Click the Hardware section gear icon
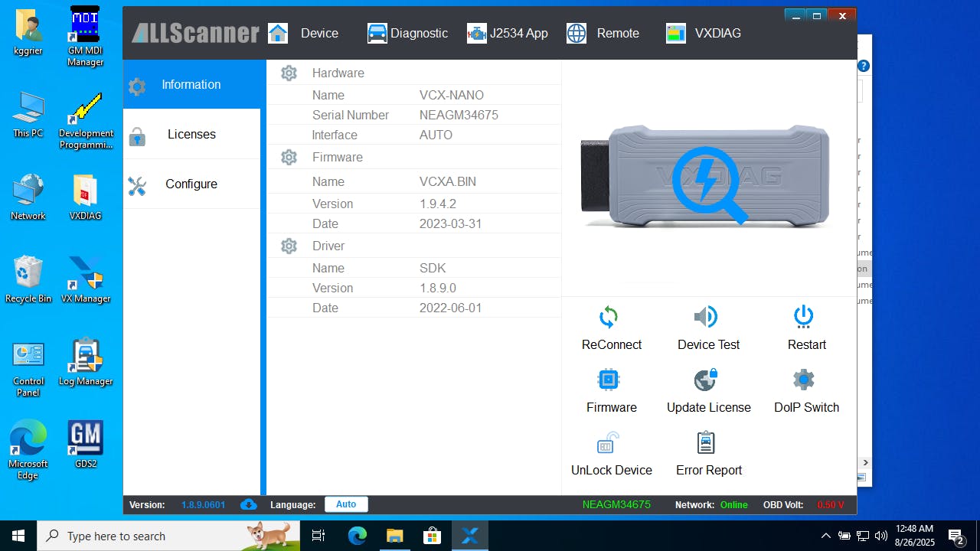 289,73
